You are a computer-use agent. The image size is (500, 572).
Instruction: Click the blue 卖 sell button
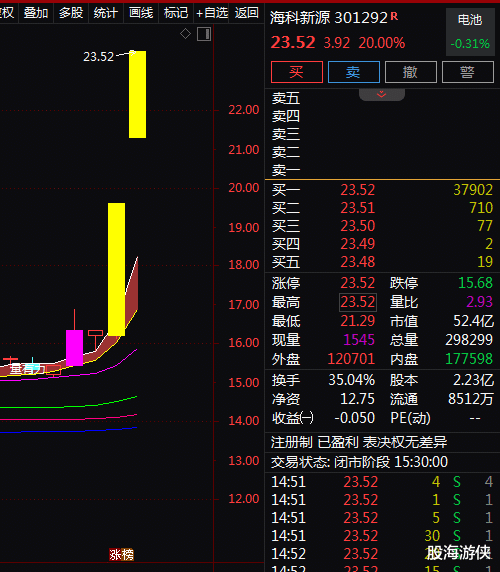(x=353, y=72)
